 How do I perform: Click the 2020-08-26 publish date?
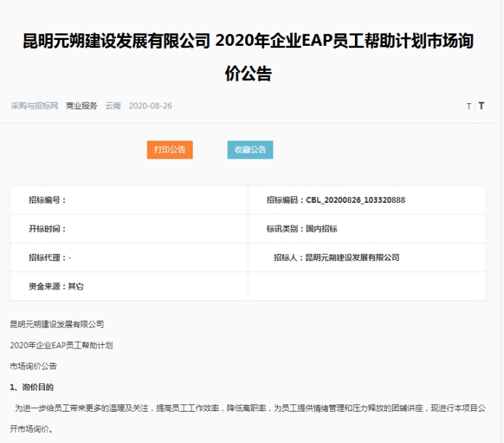click(150, 105)
